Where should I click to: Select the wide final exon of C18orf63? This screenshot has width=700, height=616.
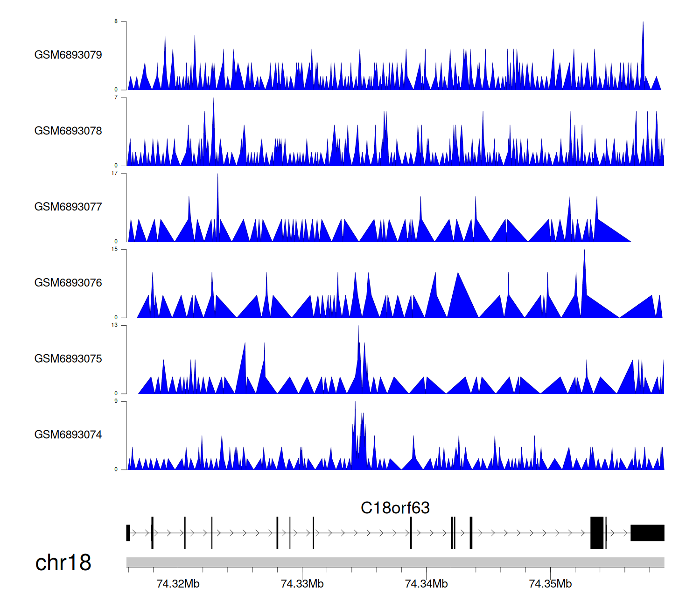tap(647, 533)
